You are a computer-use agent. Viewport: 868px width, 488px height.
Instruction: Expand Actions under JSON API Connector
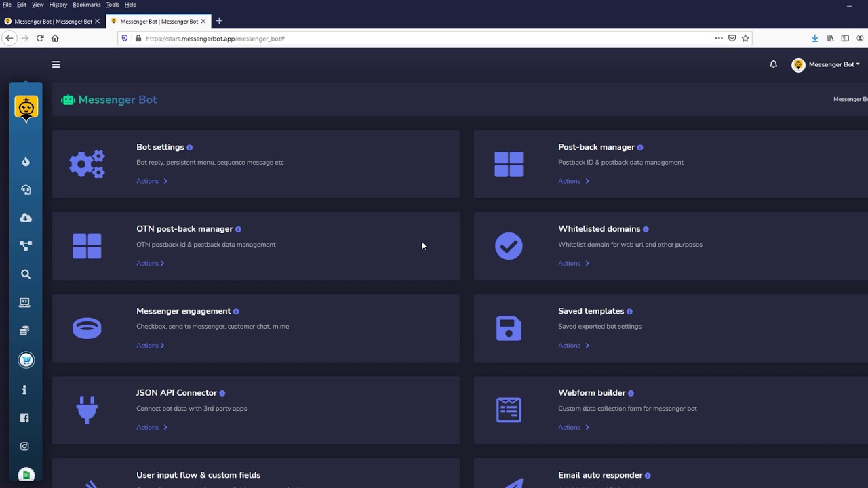click(152, 428)
